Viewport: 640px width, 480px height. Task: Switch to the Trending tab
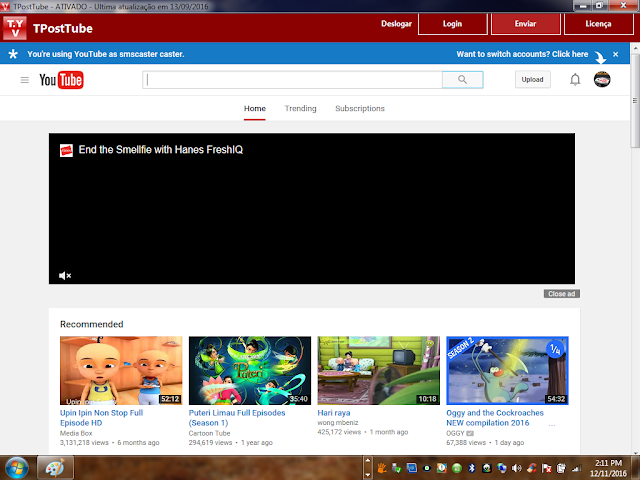[300, 109]
